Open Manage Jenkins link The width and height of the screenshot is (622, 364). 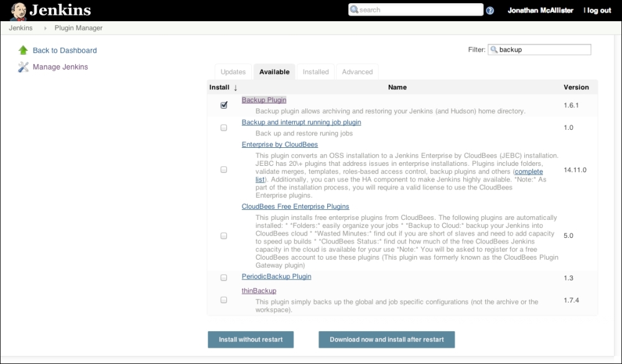coord(60,67)
